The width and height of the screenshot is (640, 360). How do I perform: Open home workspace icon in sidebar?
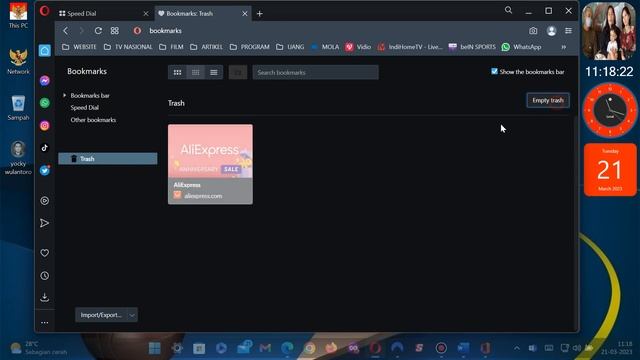point(44,51)
